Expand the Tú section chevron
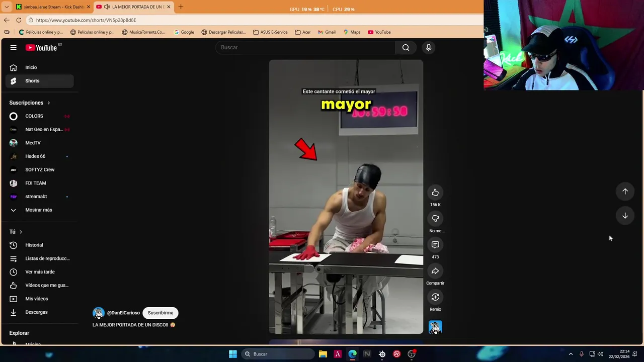Image resolution: width=644 pixels, height=362 pixels. pyautogui.click(x=21, y=232)
